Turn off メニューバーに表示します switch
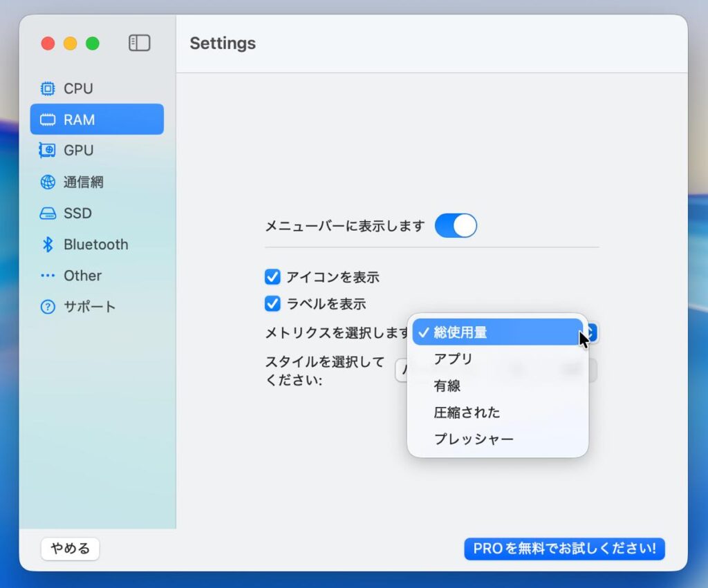The height and width of the screenshot is (588, 708). 456,226
